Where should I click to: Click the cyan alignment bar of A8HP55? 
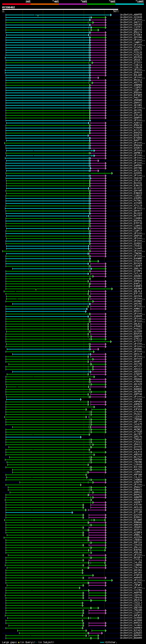click(x=58, y=15)
